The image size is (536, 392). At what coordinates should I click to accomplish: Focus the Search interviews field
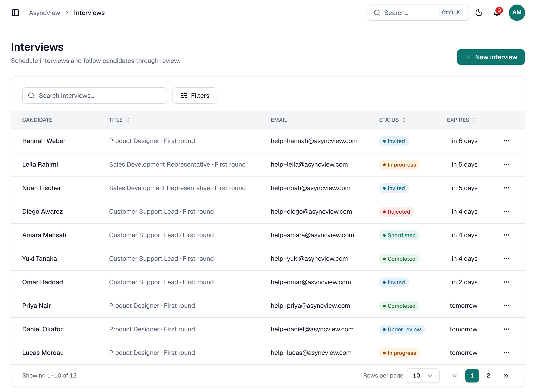coord(94,96)
